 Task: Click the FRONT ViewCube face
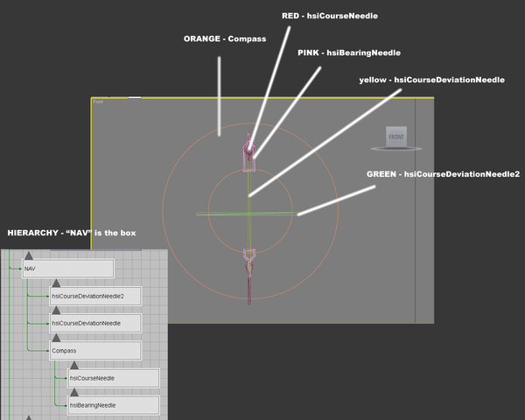coord(396,136)
